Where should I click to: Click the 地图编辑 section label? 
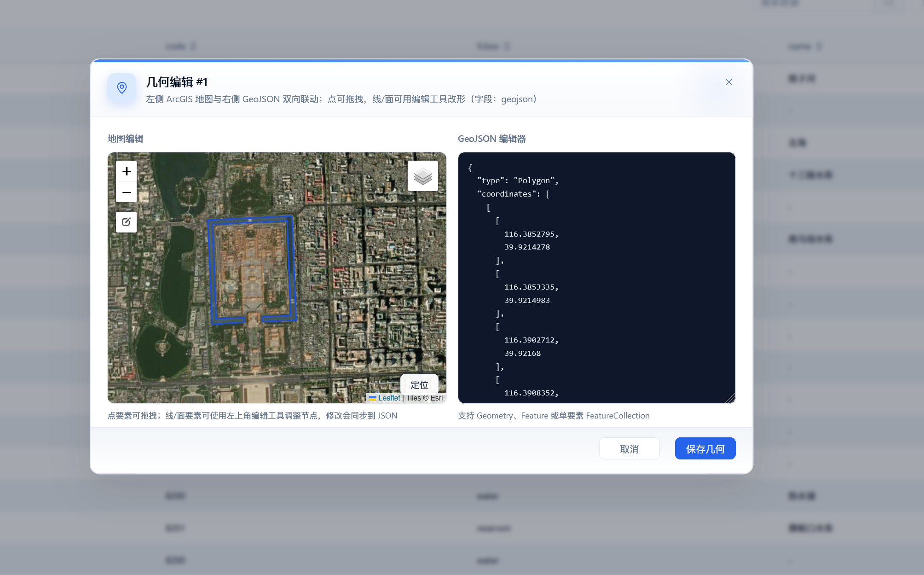126,139
